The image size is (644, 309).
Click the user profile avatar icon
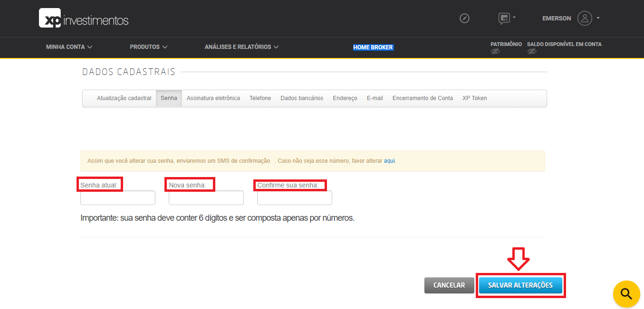(585, 19)
